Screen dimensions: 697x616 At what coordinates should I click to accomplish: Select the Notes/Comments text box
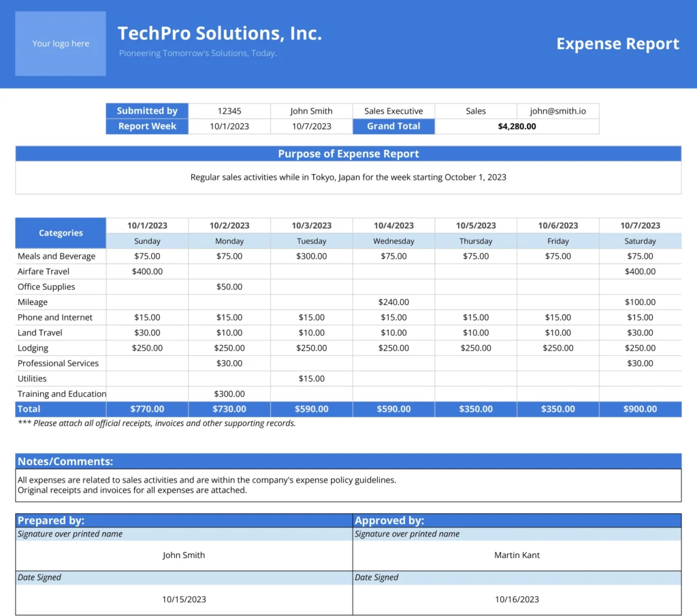(348, 485)
